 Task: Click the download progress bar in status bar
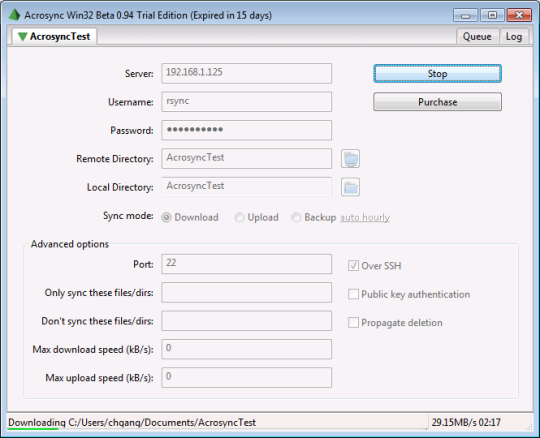[217, 429]
